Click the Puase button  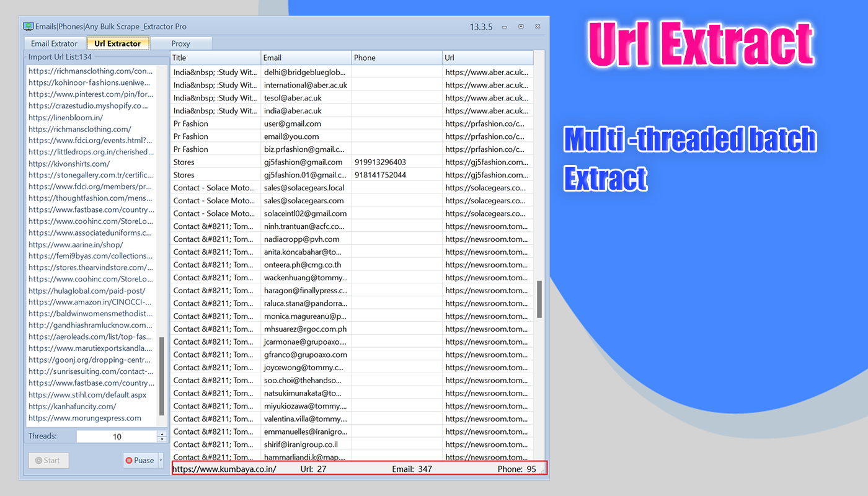click(x=139, y=461)
